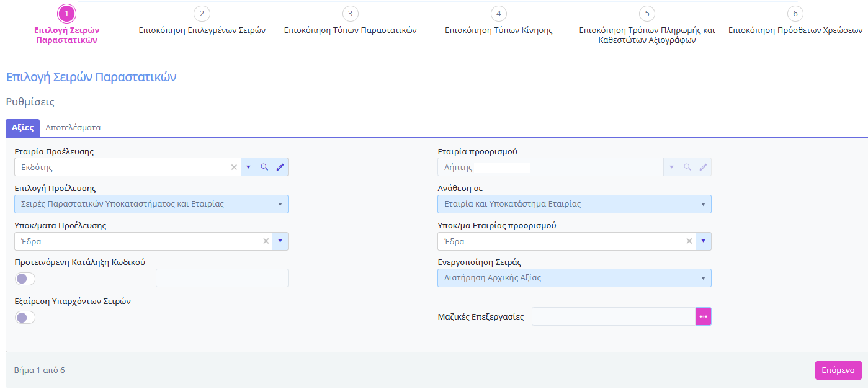Go to step 2 circle Επισκόπηση Επιλεγμένων Σειρών
The image size is (868, 389).
tap(202, 14)
